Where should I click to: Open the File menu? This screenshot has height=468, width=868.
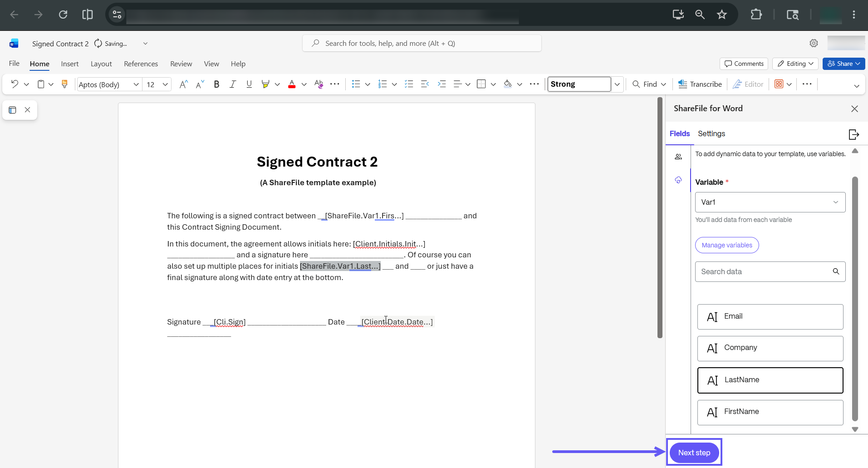point(14,64)
